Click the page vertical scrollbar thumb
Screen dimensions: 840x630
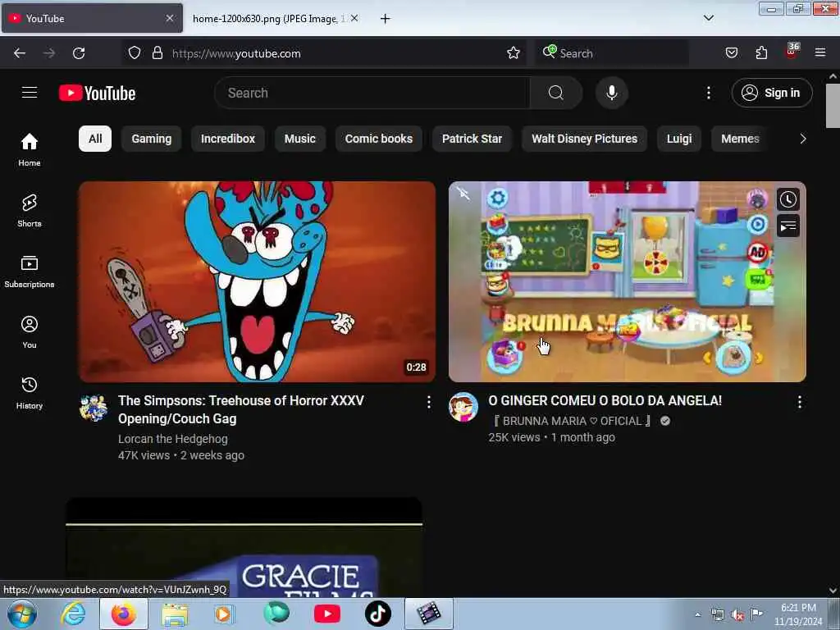833,106
